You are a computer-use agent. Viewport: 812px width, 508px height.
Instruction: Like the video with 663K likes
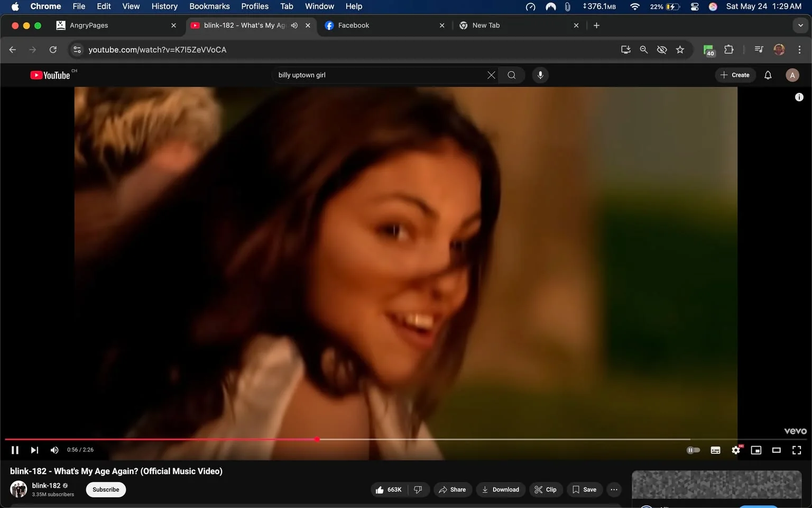(x=389, y=489)
